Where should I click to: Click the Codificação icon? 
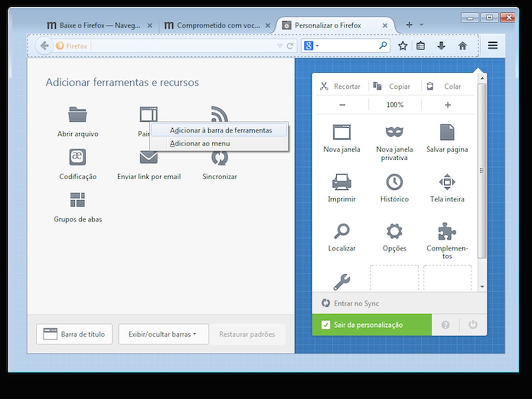[x=77, y=157]
